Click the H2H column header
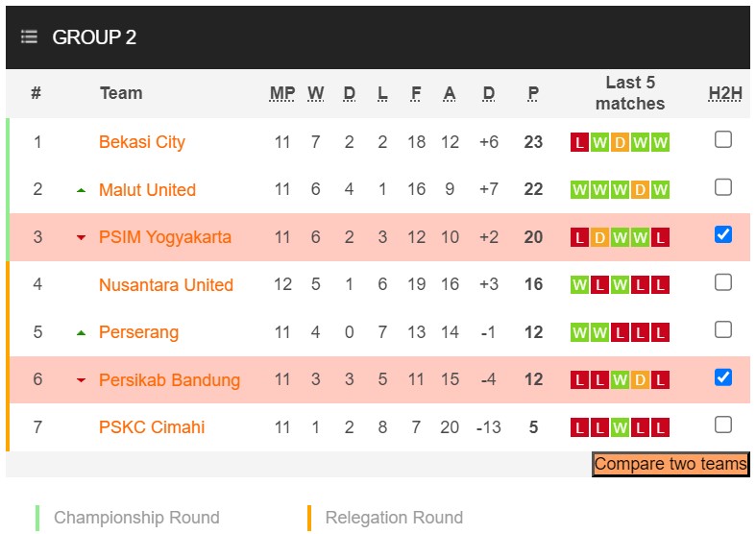Screen dimensions: 756x534 coord(725,93)
